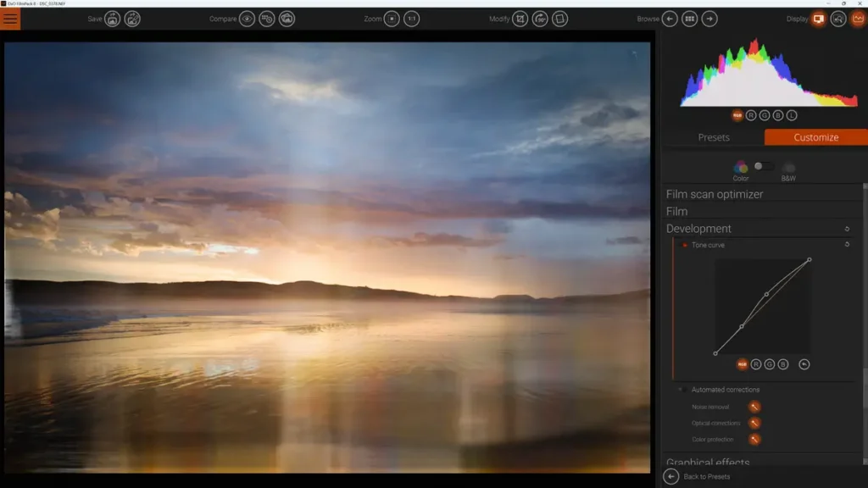Switch to the Presets tab

[x=713, y=136]
